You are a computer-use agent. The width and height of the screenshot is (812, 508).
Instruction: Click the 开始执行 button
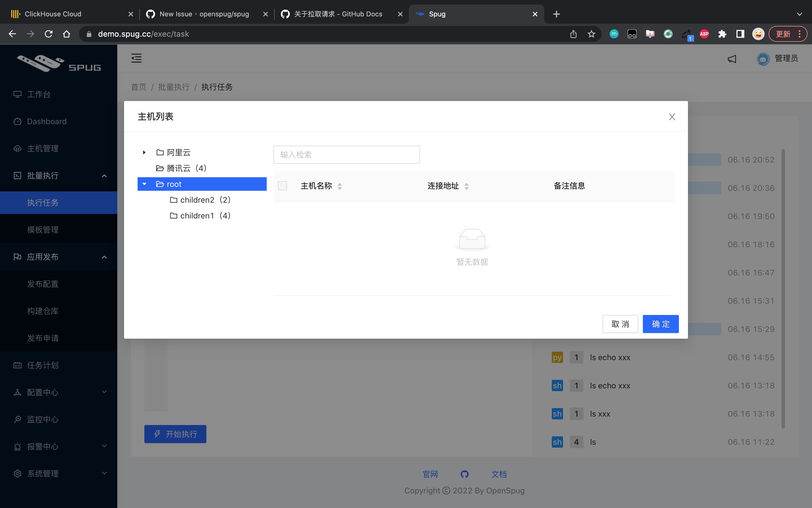(x=175, y=434)
